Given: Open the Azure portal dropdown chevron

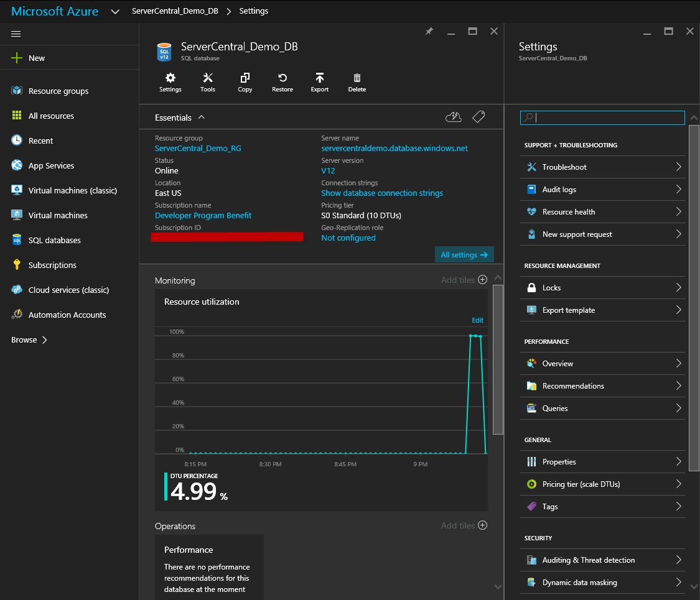Looking at the screenshot, I should pyautogui.click(x=115, y=11).
